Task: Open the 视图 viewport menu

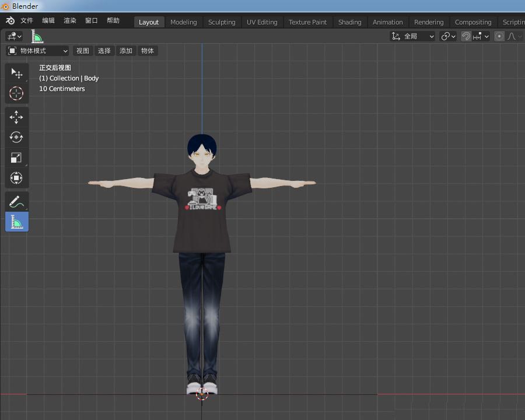Action: coord(83,51)
